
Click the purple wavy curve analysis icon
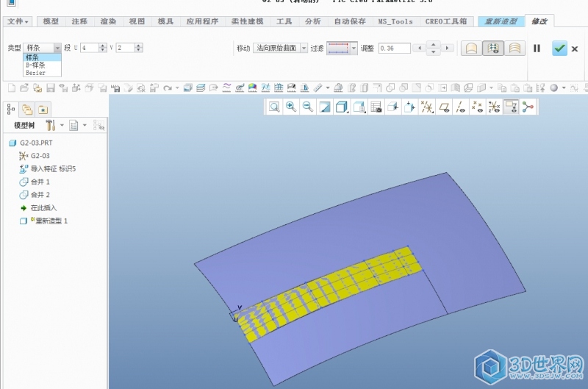click(226, 88)
